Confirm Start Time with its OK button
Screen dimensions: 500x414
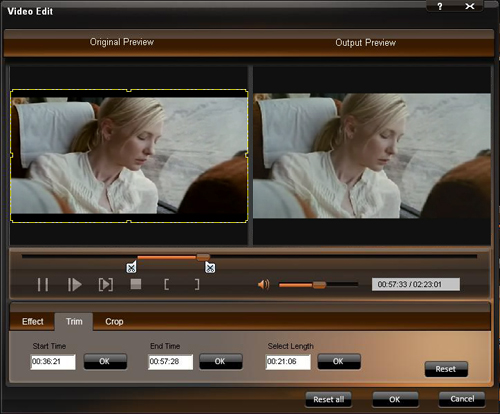(x=105, y=361)
